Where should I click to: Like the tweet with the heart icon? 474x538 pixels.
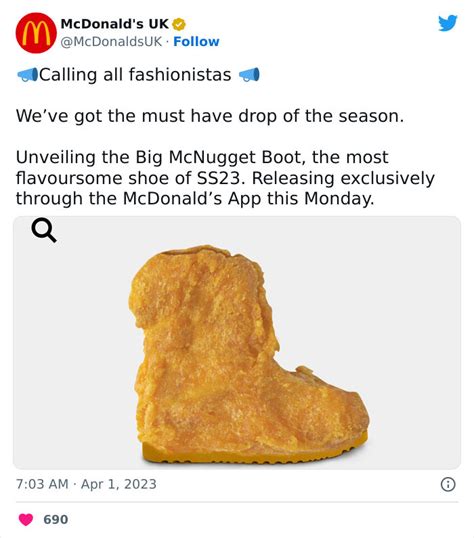click(26, 519)
